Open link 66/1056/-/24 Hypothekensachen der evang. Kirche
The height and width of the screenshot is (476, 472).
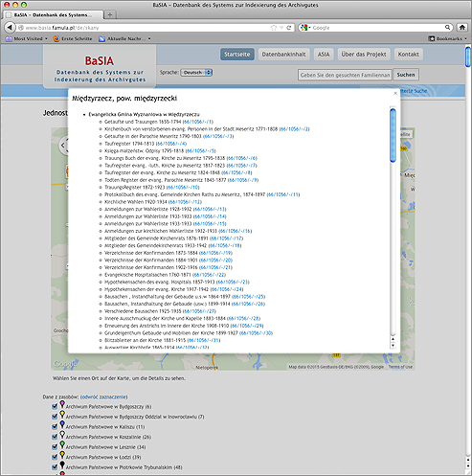pyautogui.click(x=227, y=289)
